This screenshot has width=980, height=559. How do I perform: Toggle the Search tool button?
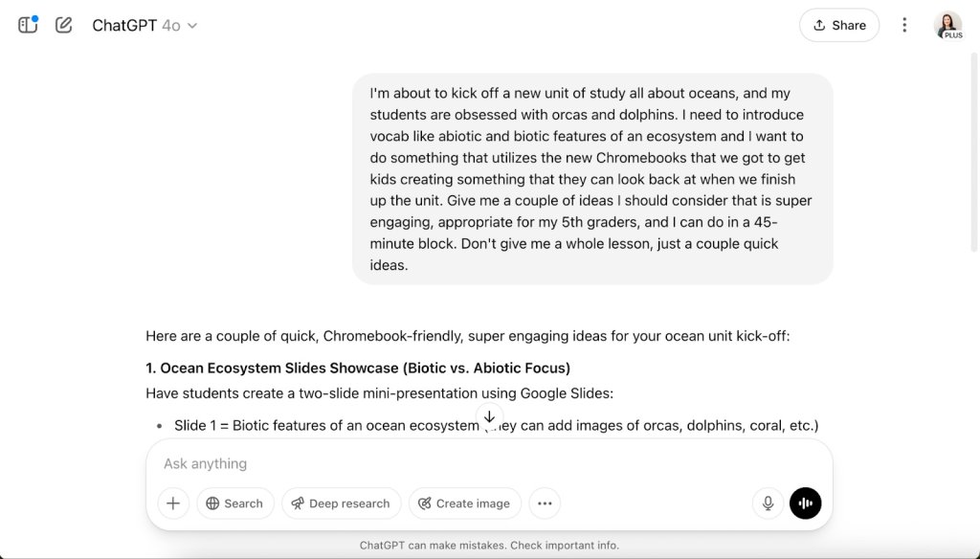pyautogui.click(x=234, y=503)
